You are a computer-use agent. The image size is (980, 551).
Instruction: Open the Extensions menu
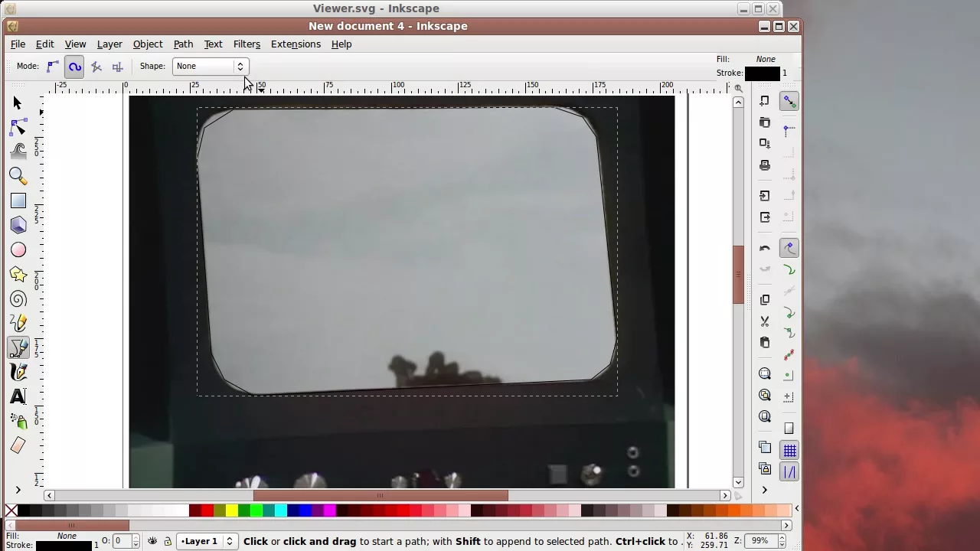(296, 44)
